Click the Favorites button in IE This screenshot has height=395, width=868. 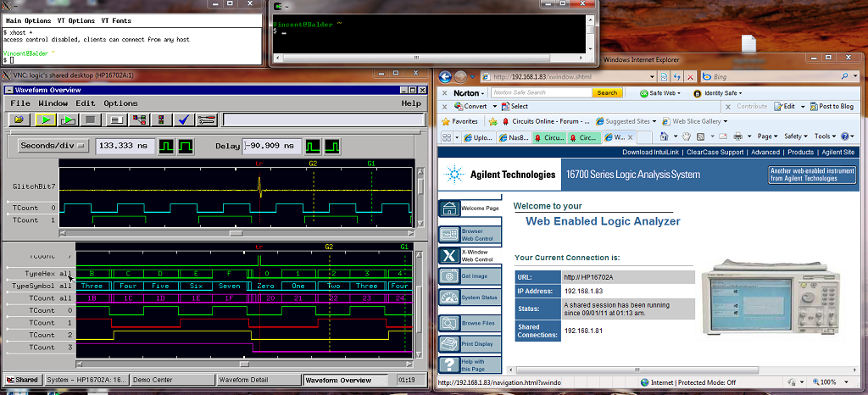(x=459, y=121)
